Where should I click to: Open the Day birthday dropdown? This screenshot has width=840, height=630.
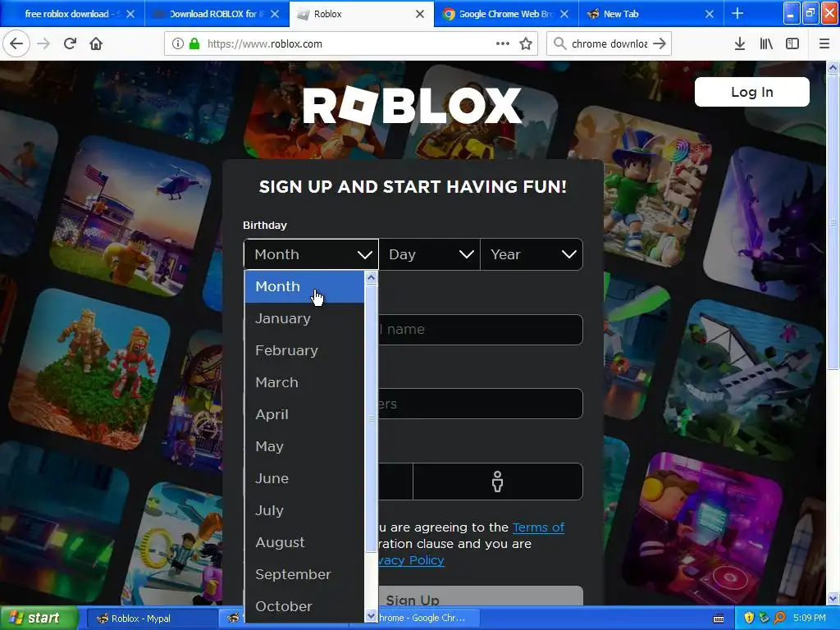tap(430, 254)
